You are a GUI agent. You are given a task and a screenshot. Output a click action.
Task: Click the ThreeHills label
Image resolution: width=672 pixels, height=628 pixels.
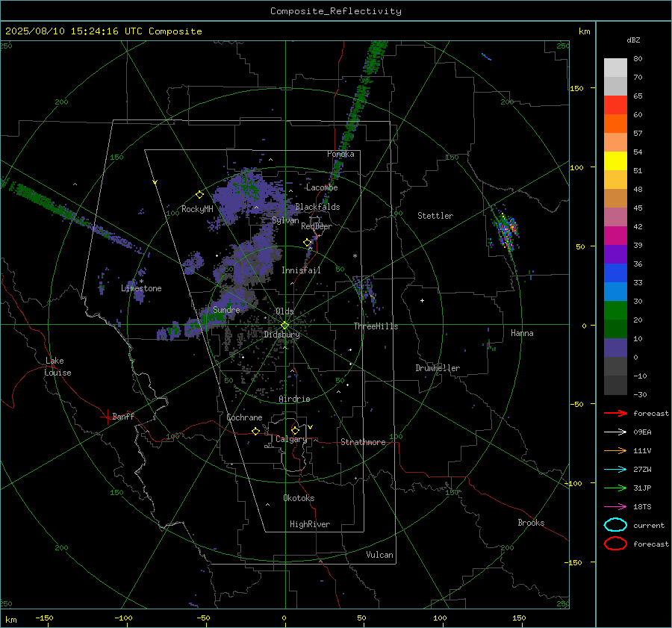[x=376, y=326]
